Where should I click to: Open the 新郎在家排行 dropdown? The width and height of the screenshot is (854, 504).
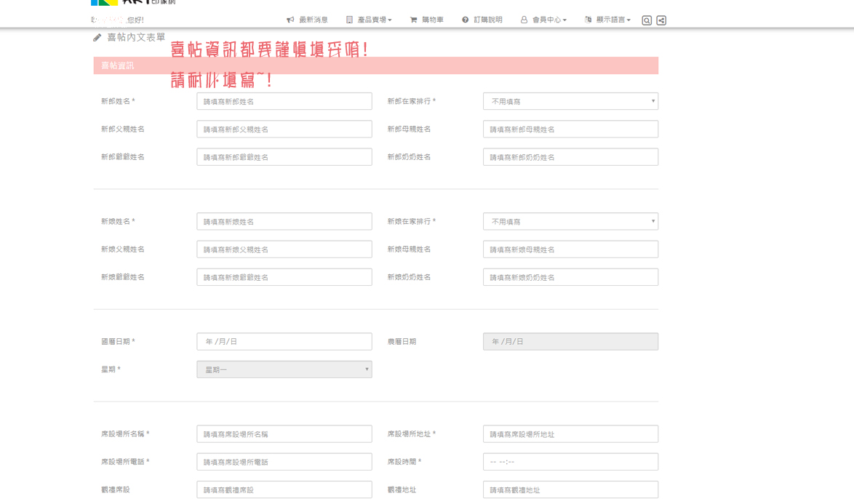click(x=570, y=101)
